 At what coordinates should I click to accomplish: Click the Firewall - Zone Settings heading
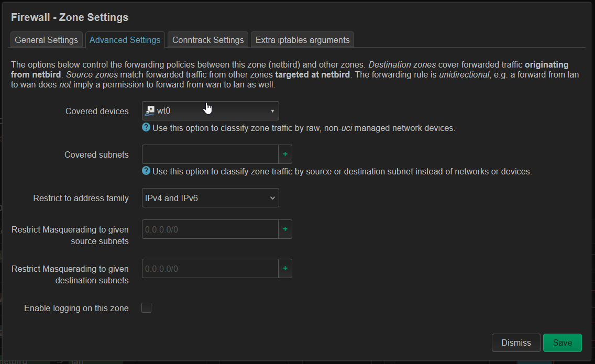[70, 17]
